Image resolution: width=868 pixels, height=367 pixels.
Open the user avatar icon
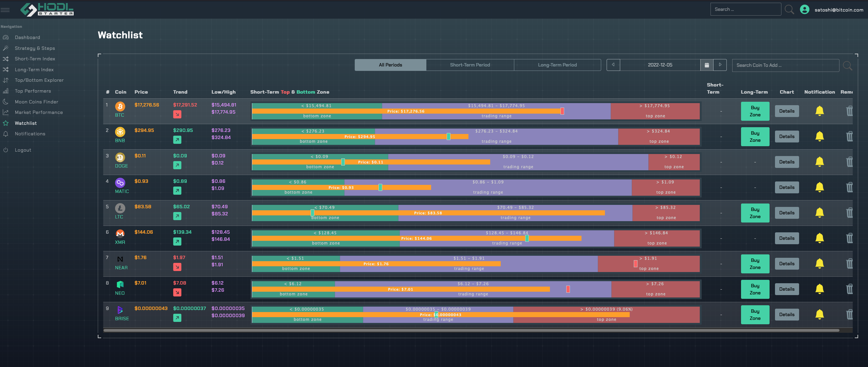point(805,9)
